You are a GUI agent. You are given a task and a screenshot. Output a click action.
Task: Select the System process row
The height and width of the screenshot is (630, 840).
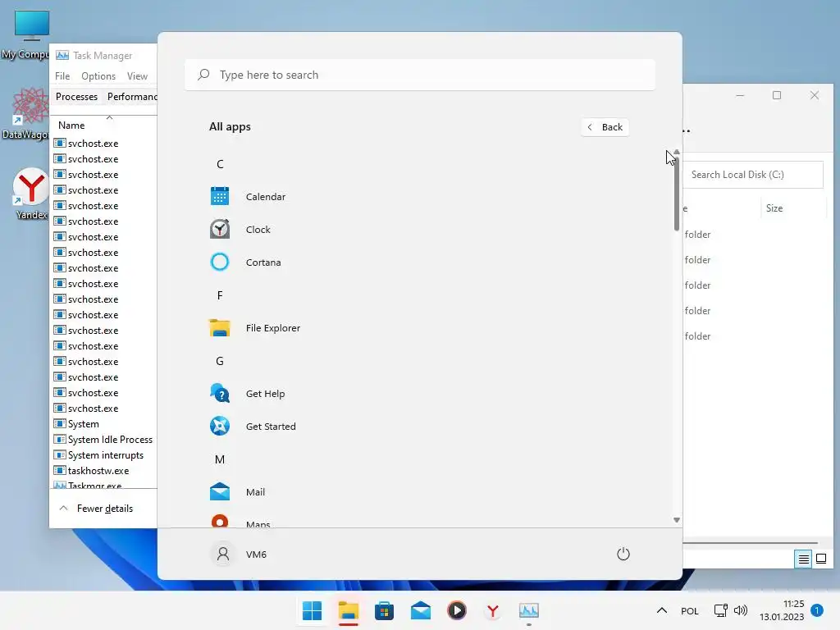(x=104, y=424)
